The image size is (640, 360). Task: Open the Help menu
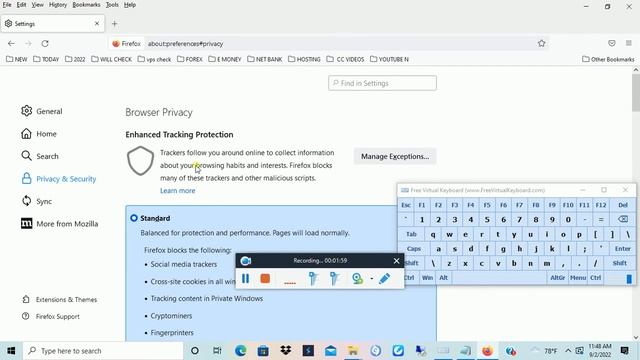130,5
